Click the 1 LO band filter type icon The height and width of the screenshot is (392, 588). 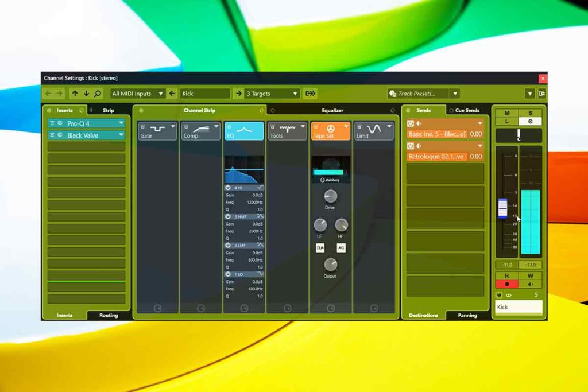[x=260, y=274]
